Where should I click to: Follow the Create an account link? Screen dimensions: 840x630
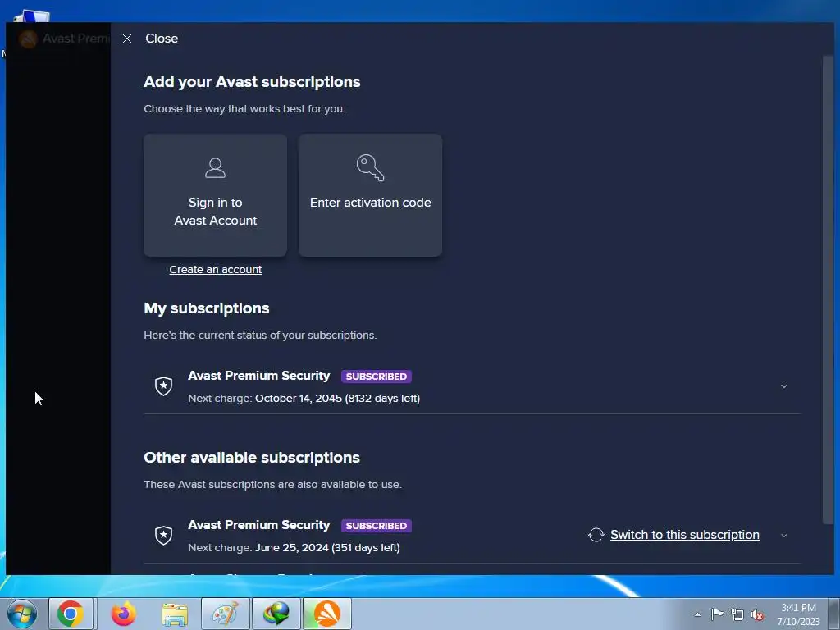216,269
